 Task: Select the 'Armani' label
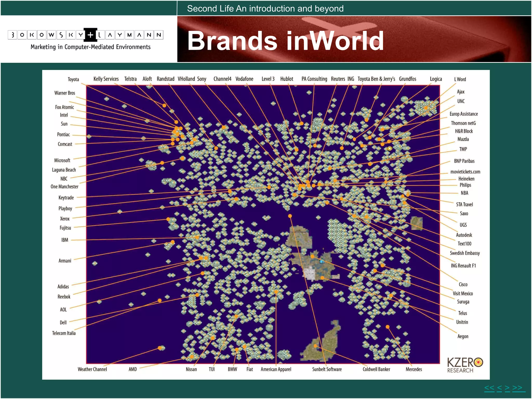[65, 261]
